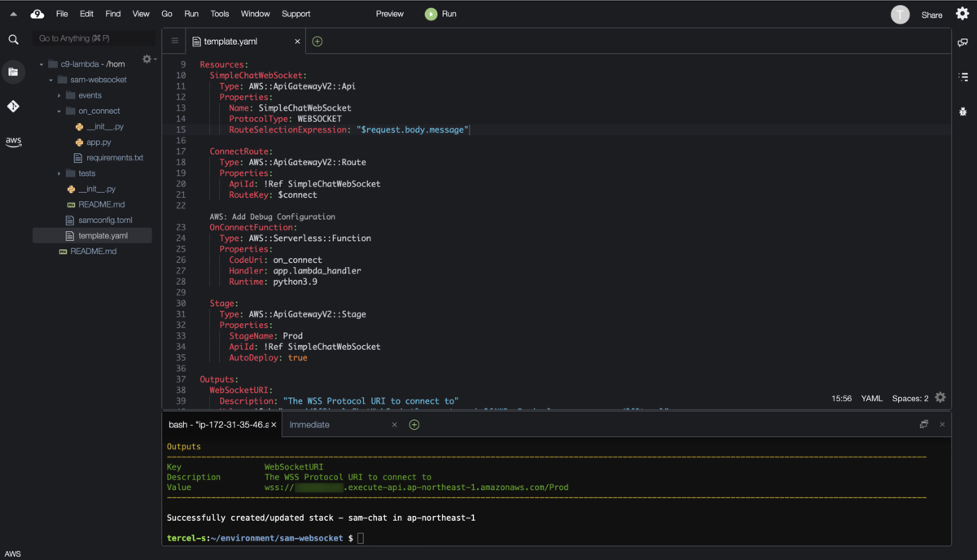
Task: Open requirements.txt in file tree
Action: point(115,158)
